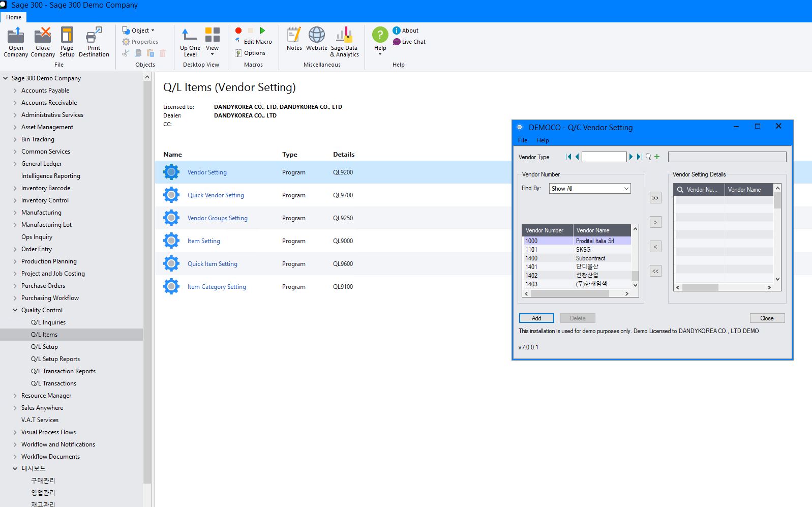Click Edit Macro in Macros group

tap(253, 42)
